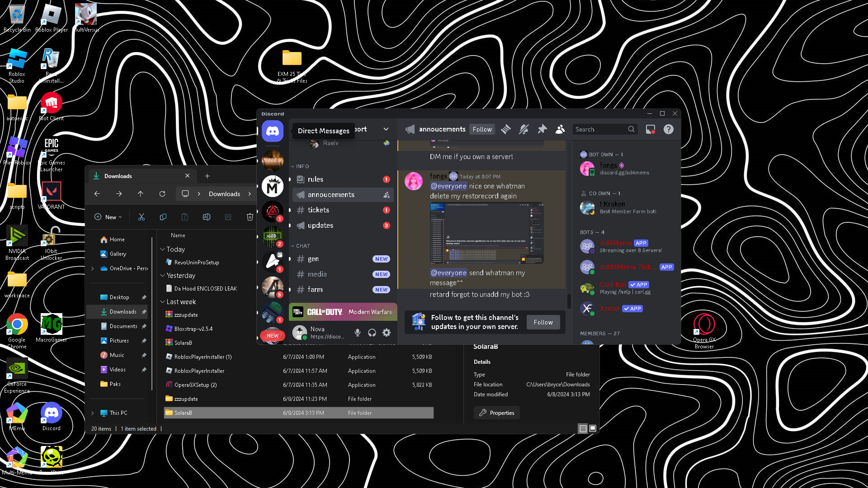The image size is (868, 488).
Task: Open Discord Direct Messages home icon
Action: coord(272,131)
